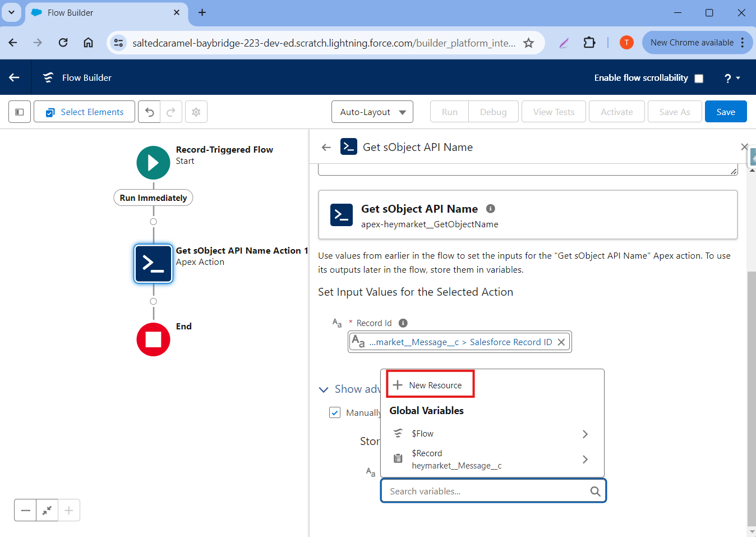Activate the flow

(x=617, y=112)
